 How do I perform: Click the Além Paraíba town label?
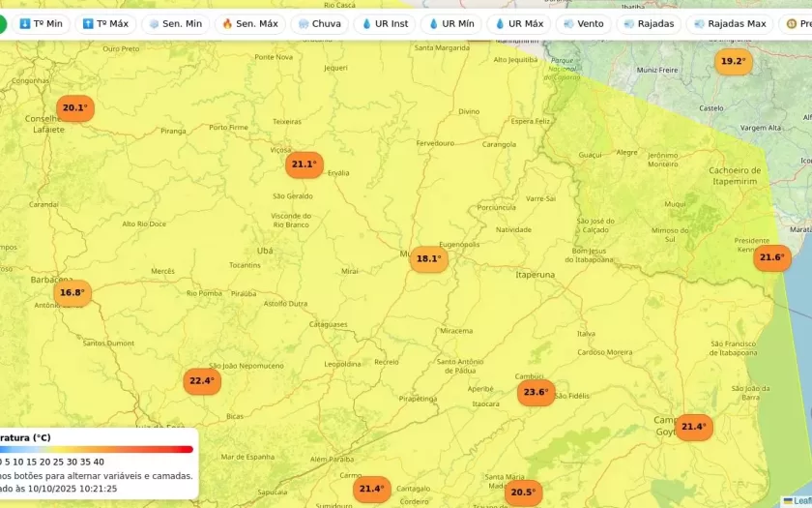(332, 460)
